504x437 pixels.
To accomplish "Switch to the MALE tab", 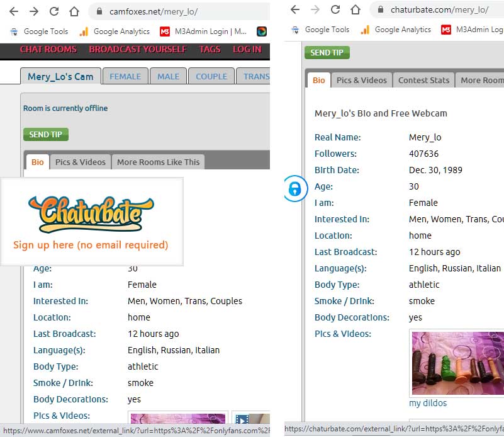I will click(x=168, y=76).
